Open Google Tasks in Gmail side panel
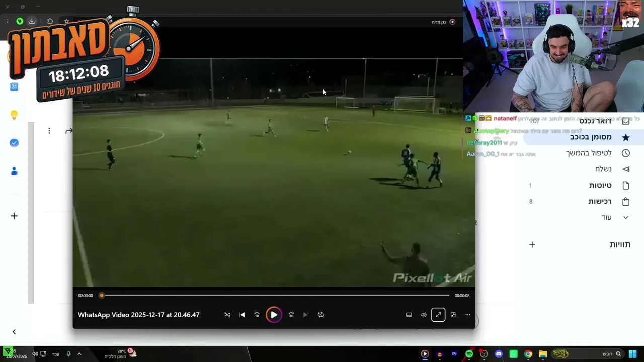The height and width of the screenshot is (362, 644). click(x=14, y=143)
